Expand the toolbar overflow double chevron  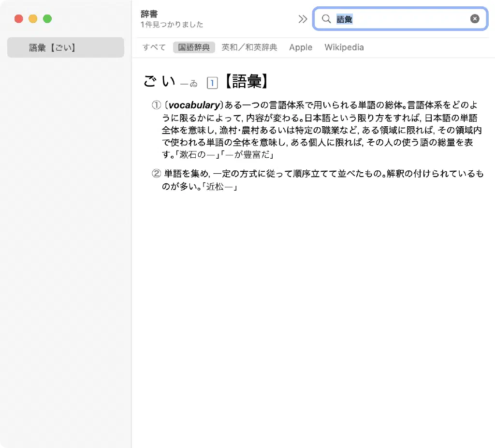(303, 19)
